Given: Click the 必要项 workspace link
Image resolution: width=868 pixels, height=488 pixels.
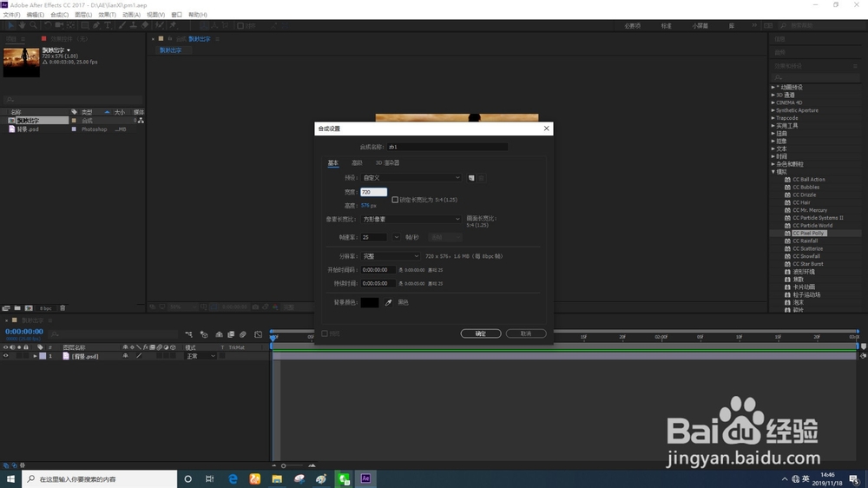Looking at the screenshot, I should 632,26.
